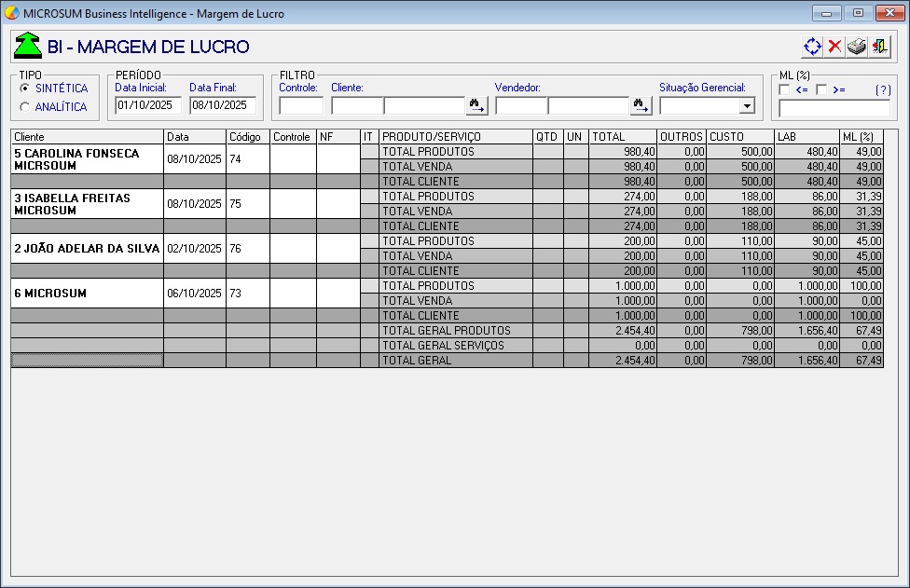Click the Cliente column header

[x=86, y=136]
